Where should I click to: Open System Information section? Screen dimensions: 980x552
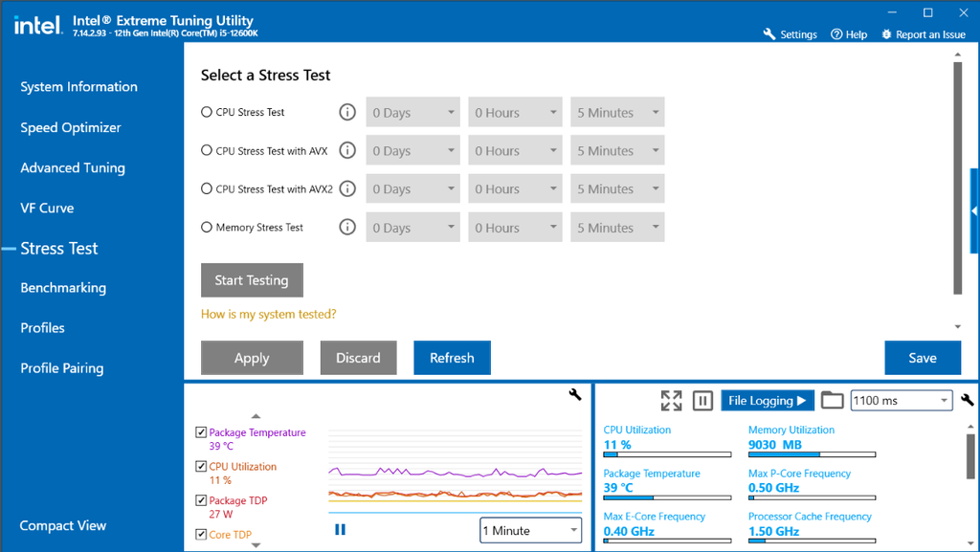[x=78, y=87]
